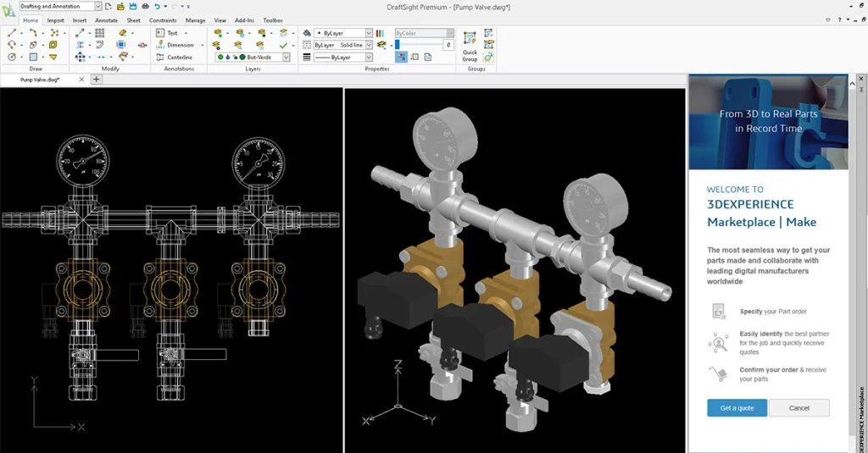Add a new drawing tab with plus button
Viewport: 868px width, 453px height.
click(x=96, y=80)
